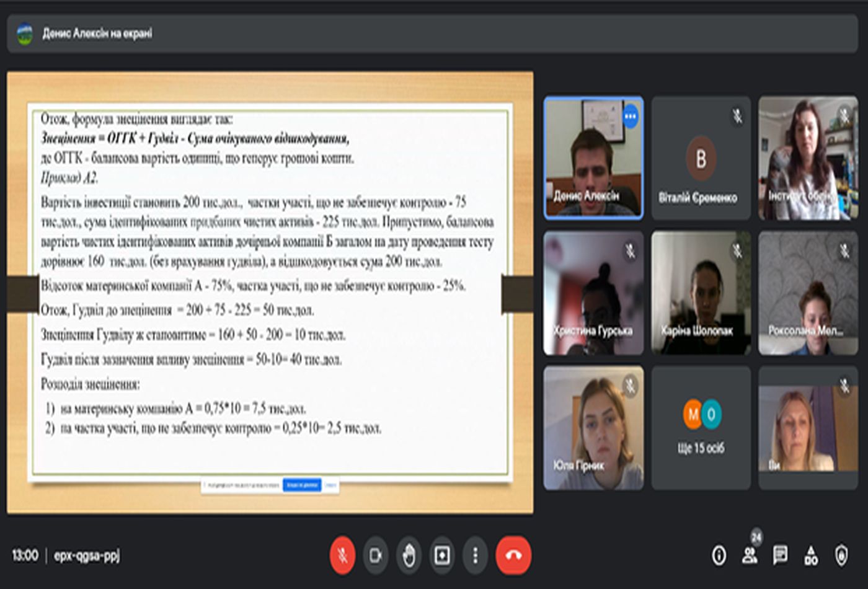The height and width of the screenshot is (589, 868).
Task: Open the Activities icon
Action: 811,556
